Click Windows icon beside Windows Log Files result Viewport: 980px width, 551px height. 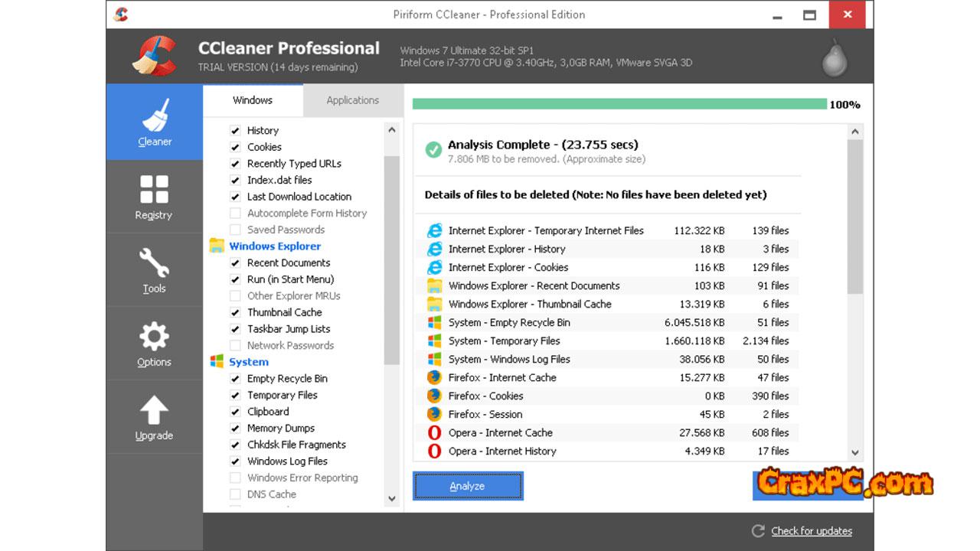click(434, 359)
